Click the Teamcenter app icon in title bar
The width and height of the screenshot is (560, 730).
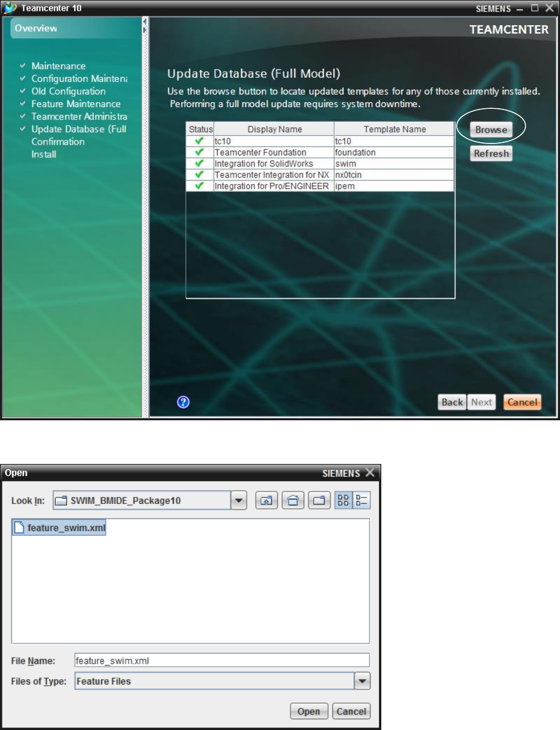coord(10,8)
